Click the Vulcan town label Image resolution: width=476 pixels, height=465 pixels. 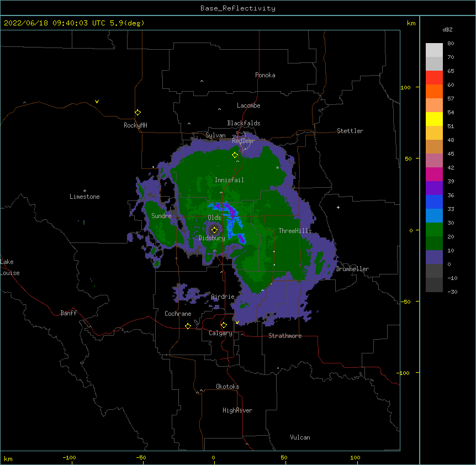point(300,437)
